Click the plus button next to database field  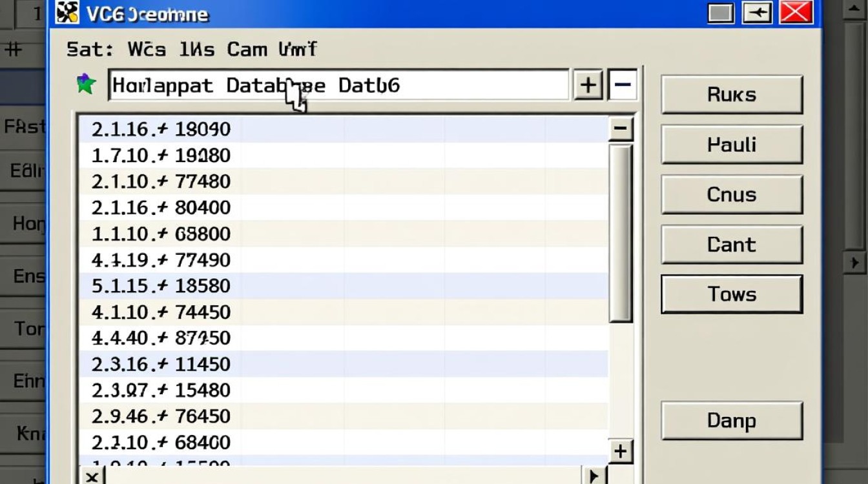coord(588,85)
